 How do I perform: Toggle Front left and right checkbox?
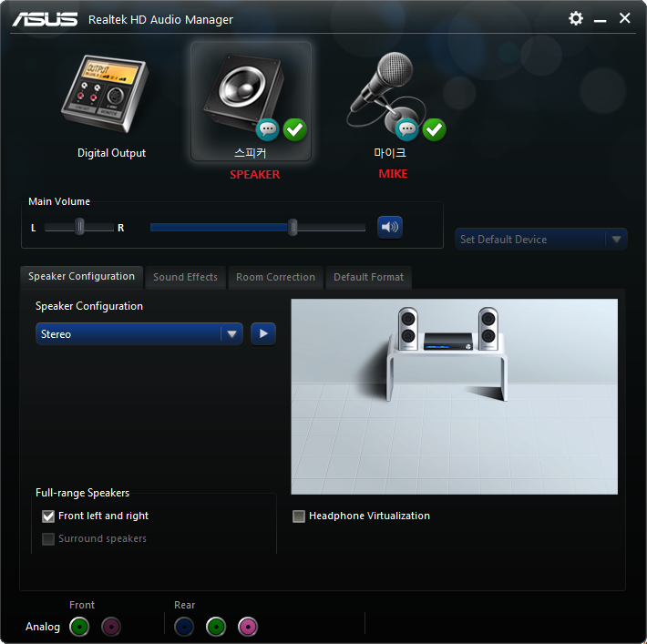[x=48, y=516]
